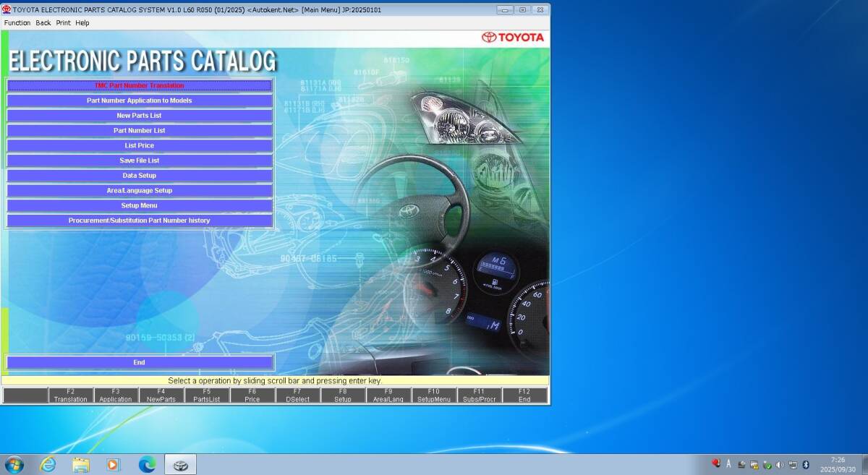Open the New Parts List
Viewport: 868px width, 475px height.
point(139,116)
